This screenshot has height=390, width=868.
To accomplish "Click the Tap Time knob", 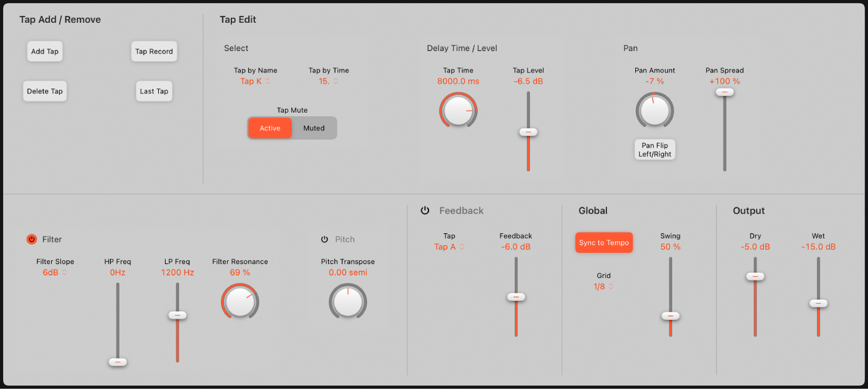I will [x=458, y=110].
